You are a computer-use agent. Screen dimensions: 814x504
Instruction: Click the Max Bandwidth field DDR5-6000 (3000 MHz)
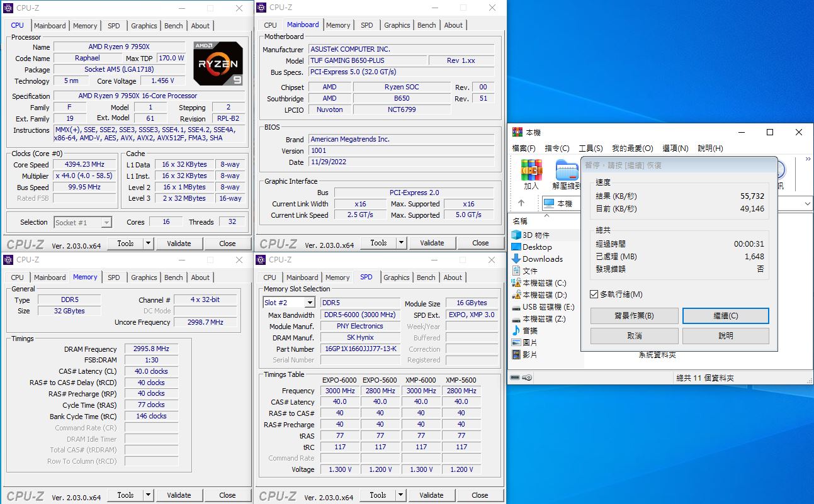359,315
